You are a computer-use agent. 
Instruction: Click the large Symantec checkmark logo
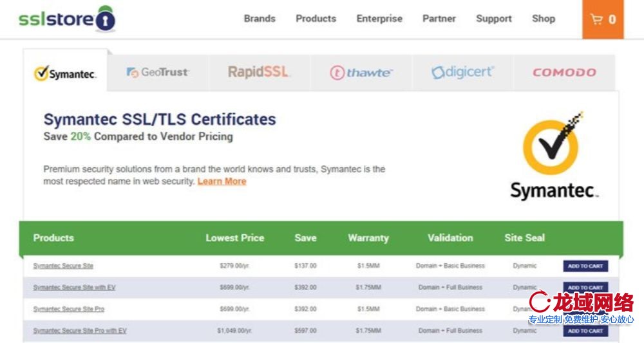(x=553, y=156)
